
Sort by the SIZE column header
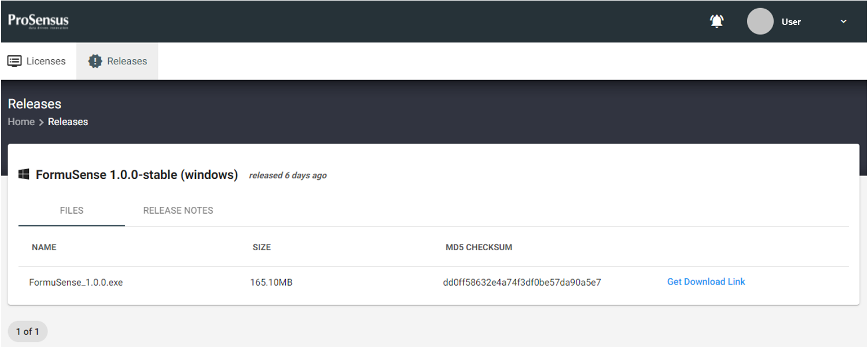[262, 247]
